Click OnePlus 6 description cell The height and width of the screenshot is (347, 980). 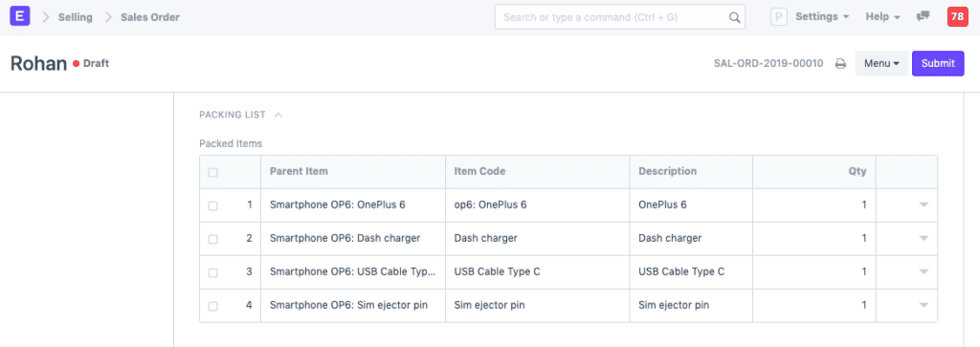point(691,206)
